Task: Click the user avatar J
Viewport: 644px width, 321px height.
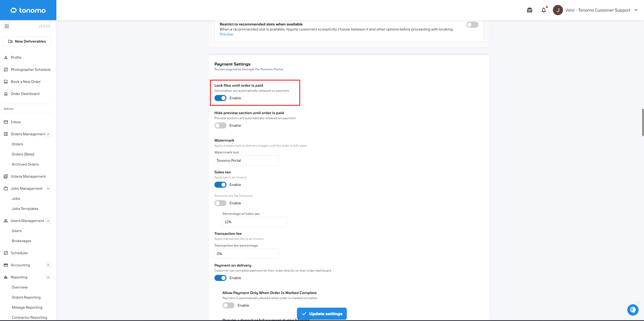Action: click(x=558, y=10)
